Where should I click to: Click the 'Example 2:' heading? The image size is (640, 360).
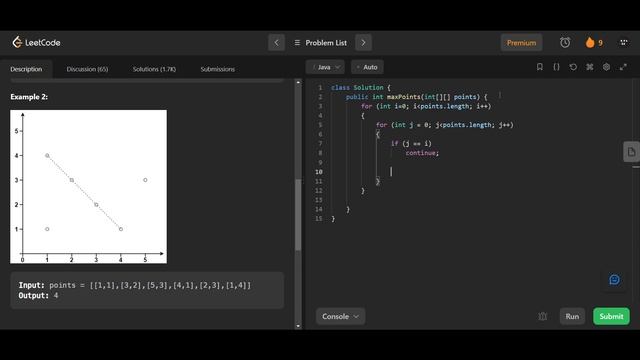tap(29, 97)
